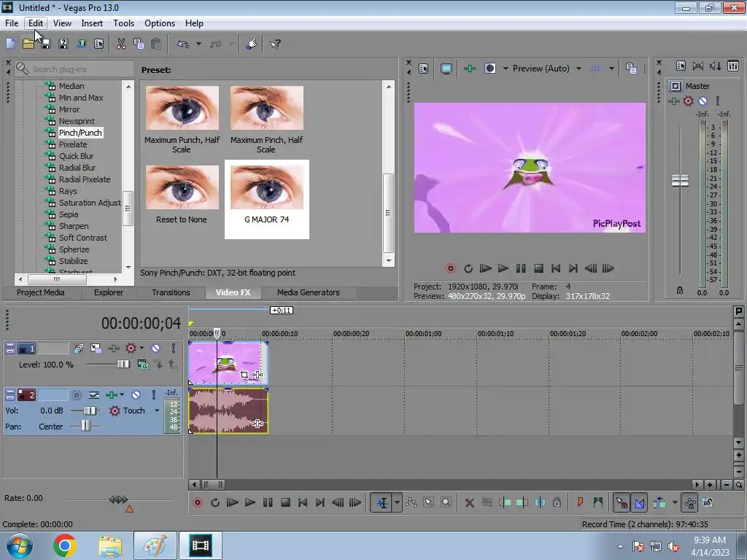
Task: Open video track 1 automation dropdown arrow
Action: pyautogui.click(x=142, y=348)
